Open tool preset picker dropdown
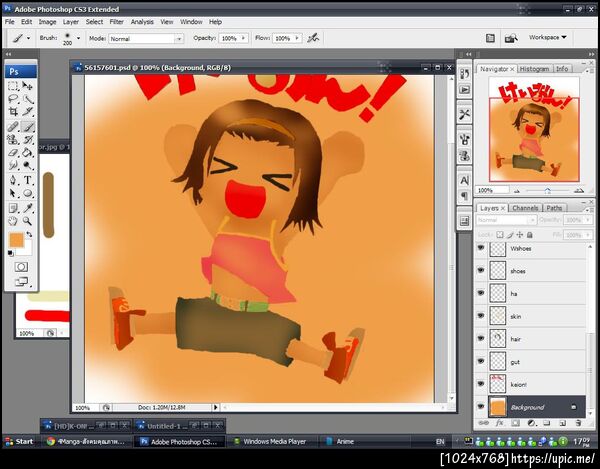600x469 pixels. pyautogui.click(x=28, y=38)
